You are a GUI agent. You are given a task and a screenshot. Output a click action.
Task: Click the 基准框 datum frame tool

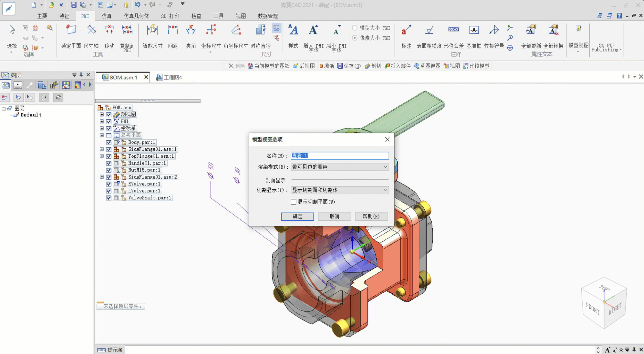[x=474, y=36]
